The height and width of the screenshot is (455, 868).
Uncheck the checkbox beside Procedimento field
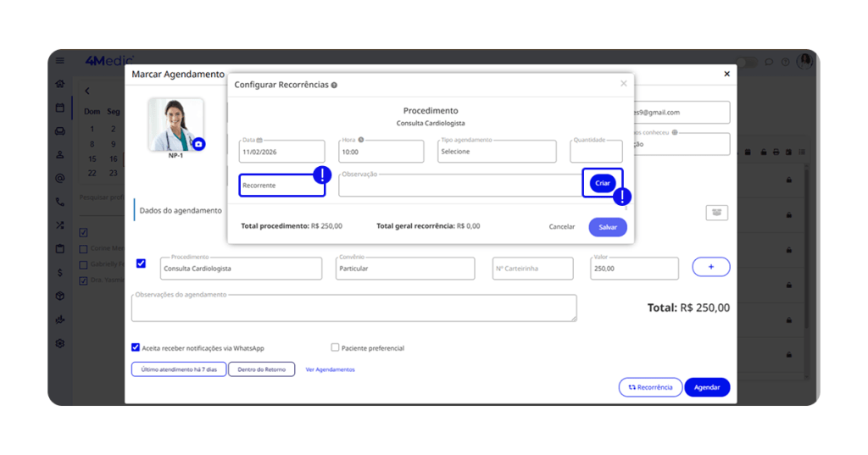click(141, 264)
